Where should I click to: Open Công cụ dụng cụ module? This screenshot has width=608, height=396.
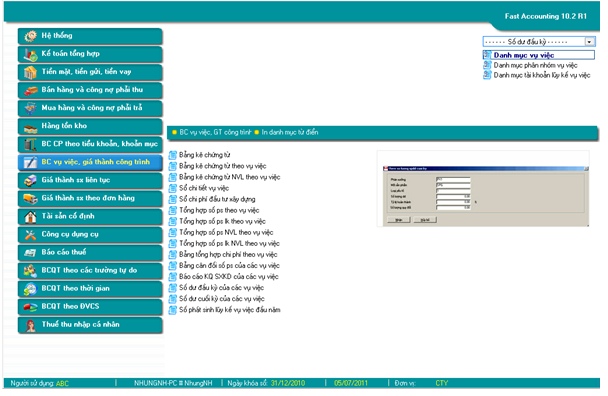click(x=90, y=234)
